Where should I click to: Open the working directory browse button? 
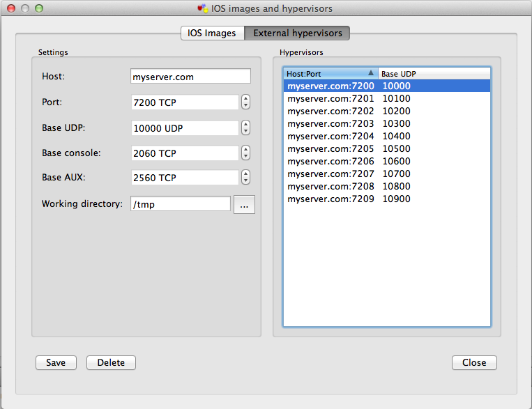click(x=244, y=204)
